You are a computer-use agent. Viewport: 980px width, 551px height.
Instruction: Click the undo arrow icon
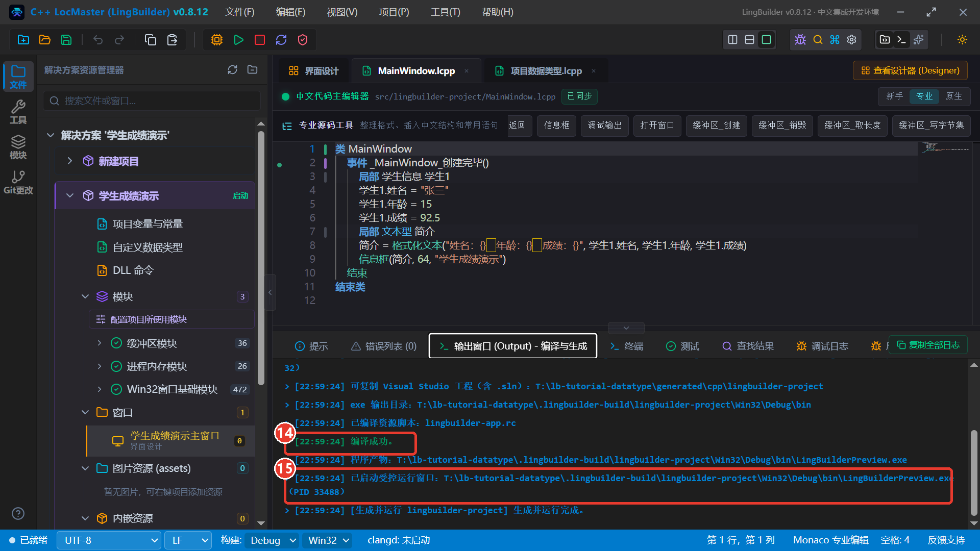tap(98, 40)
